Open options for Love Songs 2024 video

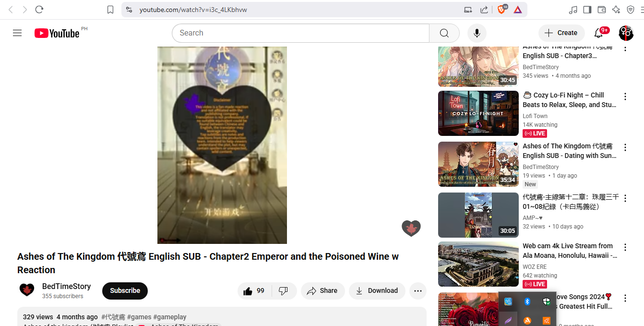[625, 298]
